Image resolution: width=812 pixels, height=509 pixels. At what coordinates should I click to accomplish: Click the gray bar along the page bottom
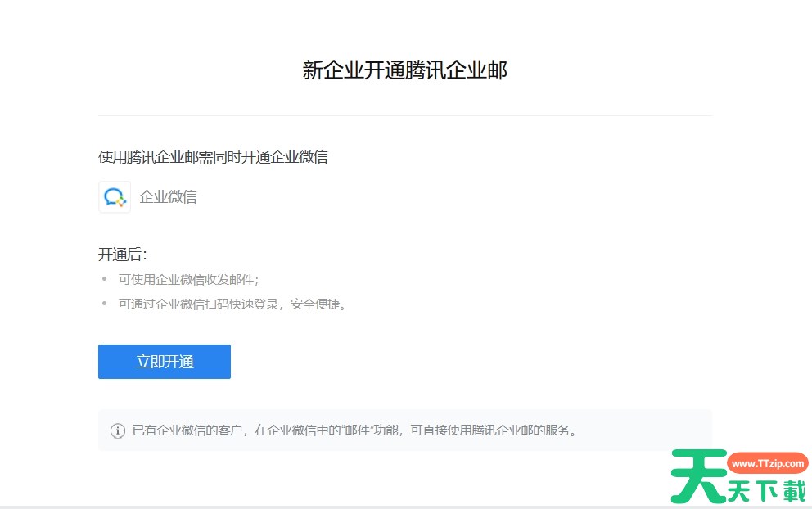coord(327,507)
